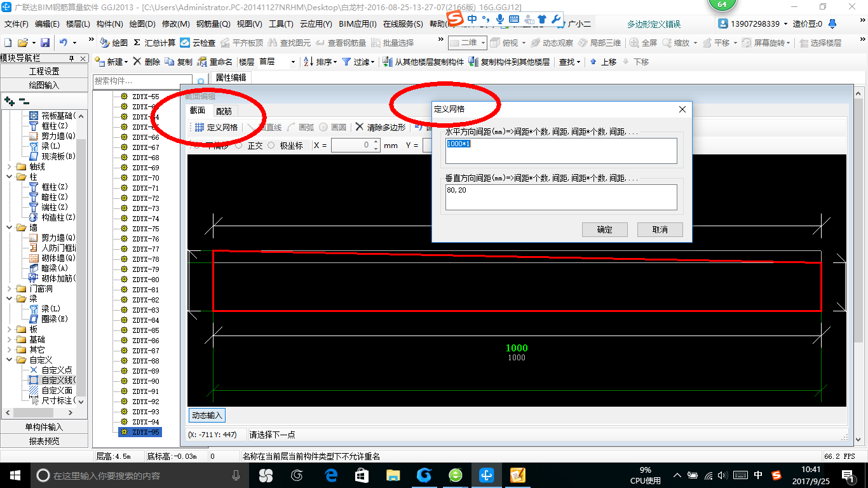Click the collapse-all minus icon in navigation

tap(24, 101)
